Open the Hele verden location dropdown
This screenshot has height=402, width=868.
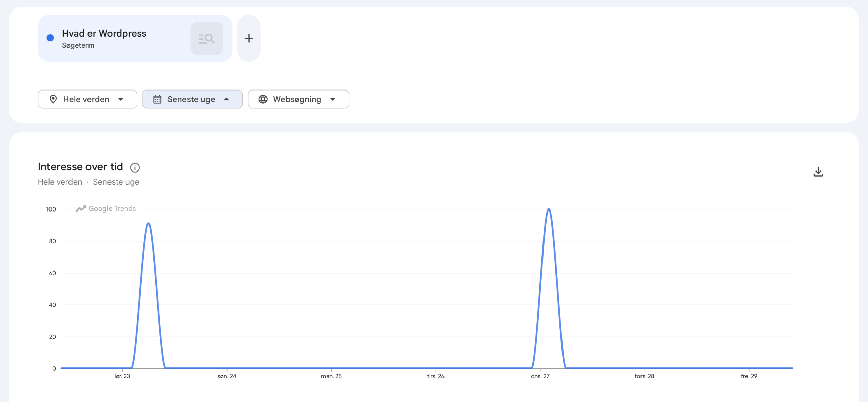click(x=87, y=99)
